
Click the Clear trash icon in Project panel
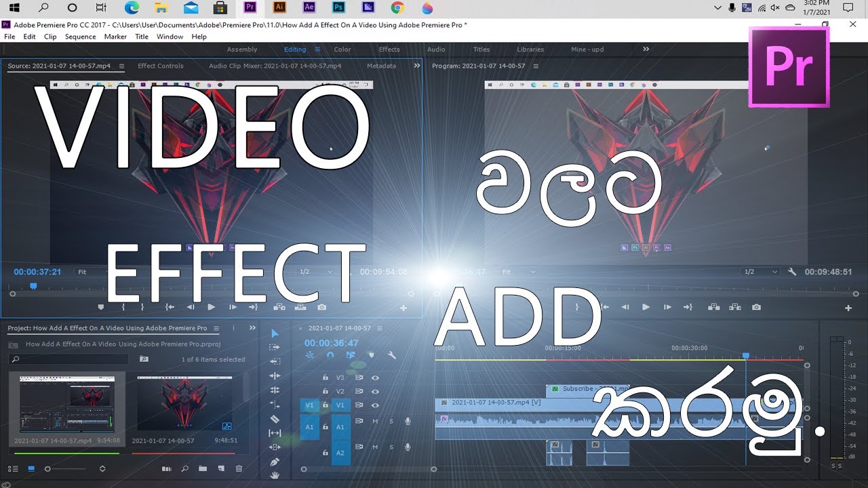[239, 468]
